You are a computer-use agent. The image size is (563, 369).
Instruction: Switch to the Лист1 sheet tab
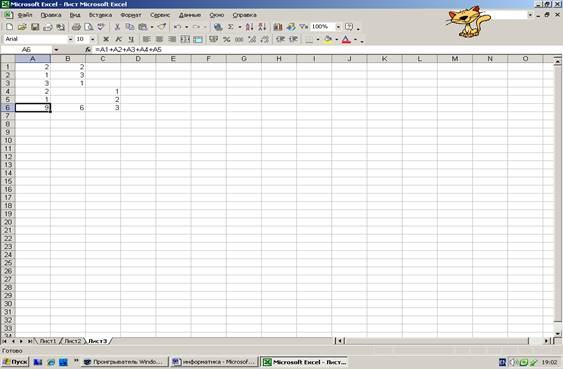click(48, 341)
